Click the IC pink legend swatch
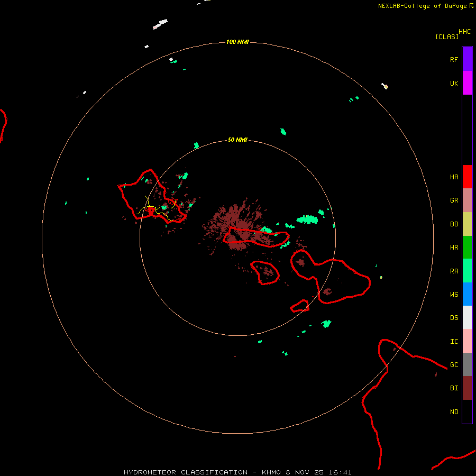476x476 pixels. point(467,341)
